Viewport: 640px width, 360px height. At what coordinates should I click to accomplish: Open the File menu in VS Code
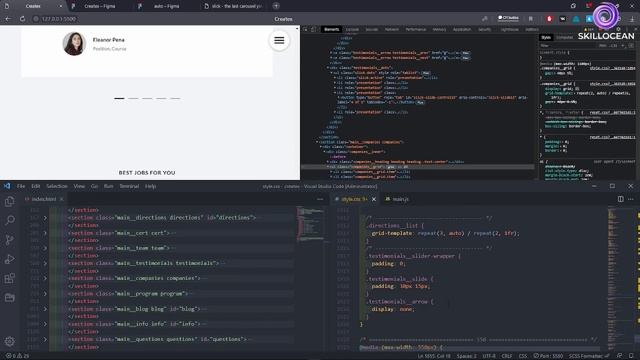(x=21, y=186)
